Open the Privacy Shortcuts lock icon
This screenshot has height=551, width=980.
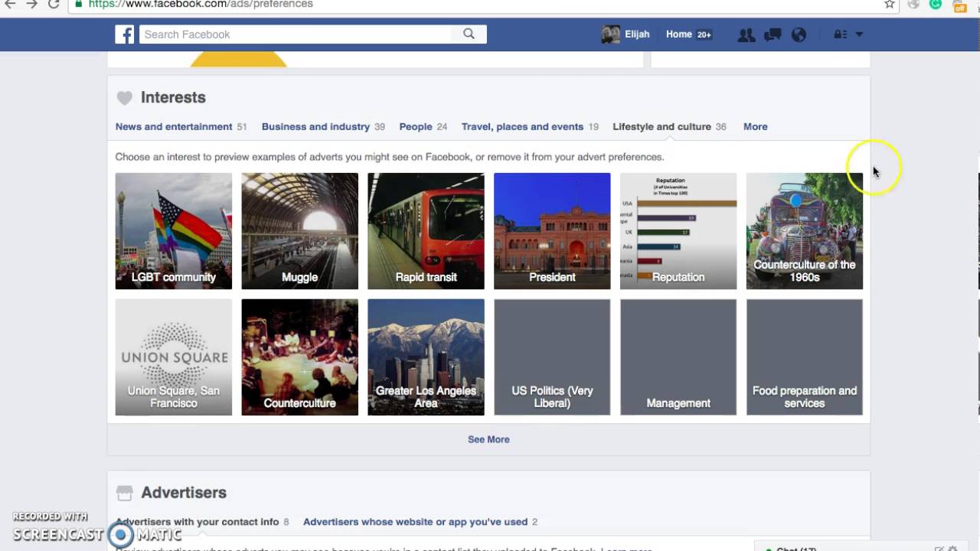coord(840,34)
